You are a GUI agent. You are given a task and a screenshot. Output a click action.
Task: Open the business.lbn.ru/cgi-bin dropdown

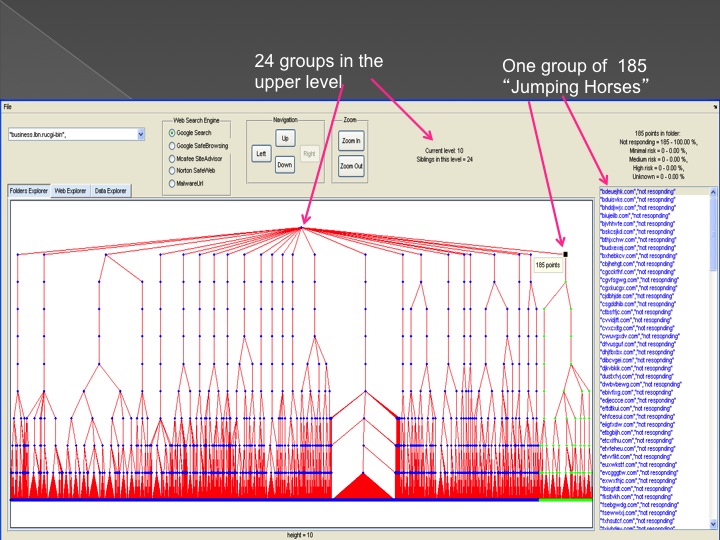[x=141, y=135]
